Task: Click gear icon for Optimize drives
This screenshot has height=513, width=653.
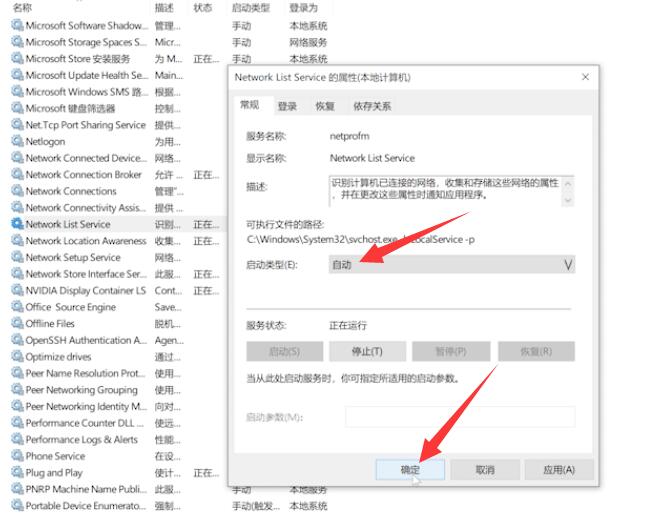Action: tap(17, 356)
